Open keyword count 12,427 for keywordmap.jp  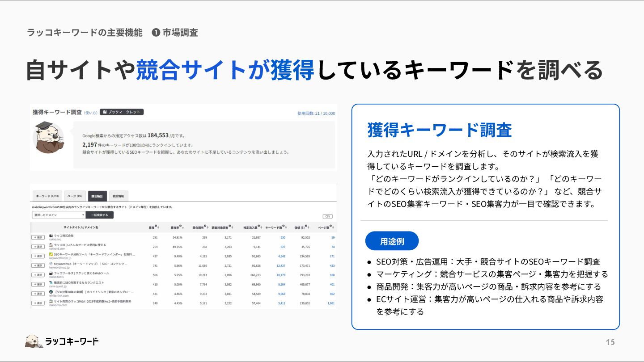[x=281, y=265]
